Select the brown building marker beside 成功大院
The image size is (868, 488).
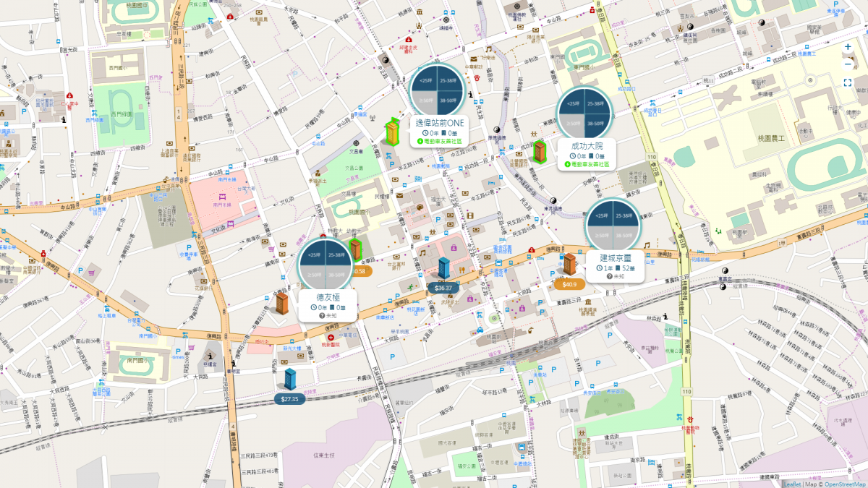click(x=540, y=151)
